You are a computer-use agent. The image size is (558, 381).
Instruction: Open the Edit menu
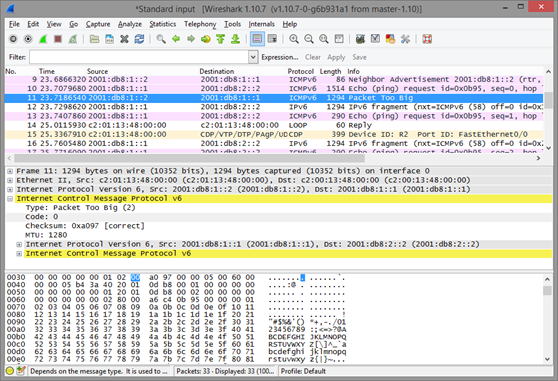pyautogui.click(x=33, y=24)
